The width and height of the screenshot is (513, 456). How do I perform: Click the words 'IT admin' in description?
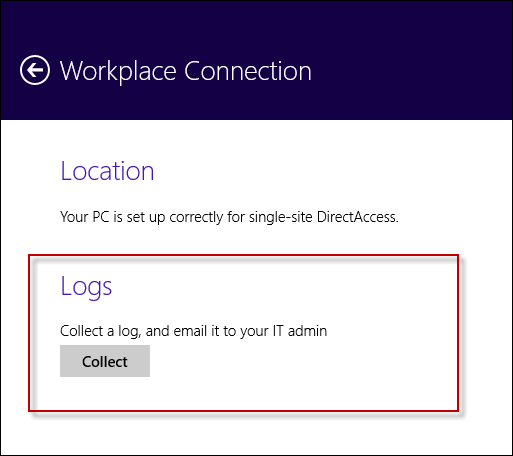tap(300, 331)
